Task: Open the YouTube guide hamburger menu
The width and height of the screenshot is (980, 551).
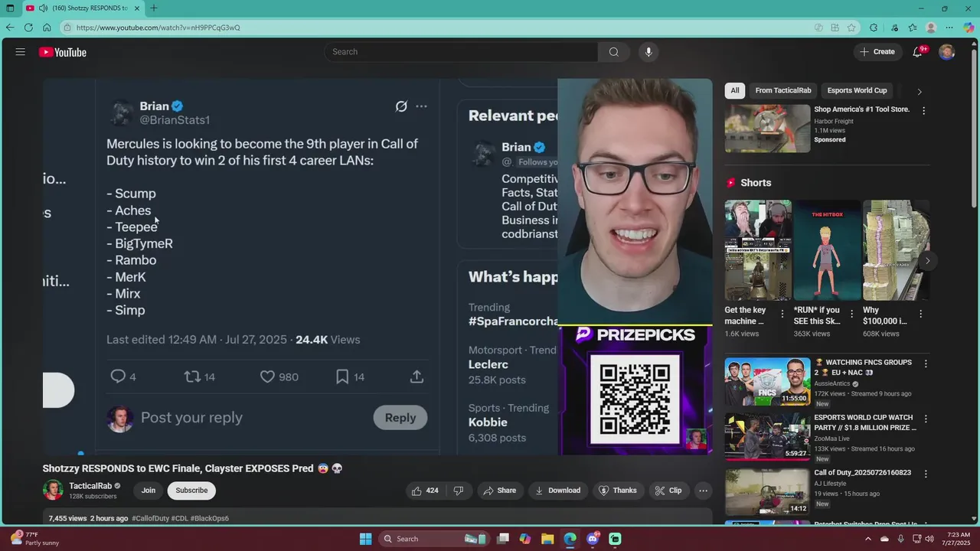Action: click(x=20, y=52)
